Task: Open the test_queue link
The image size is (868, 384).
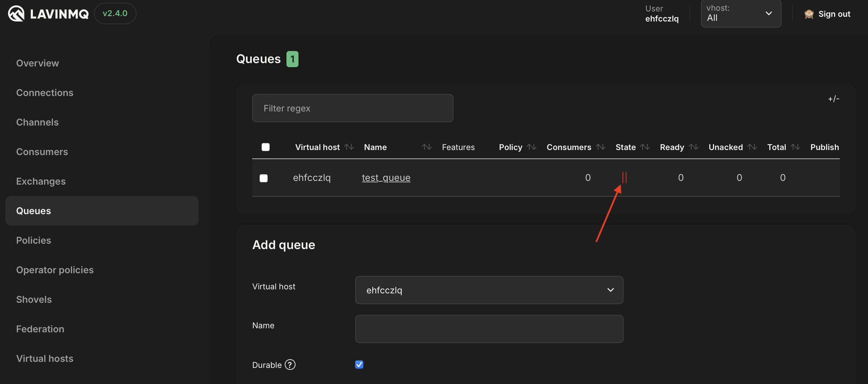Action: tap(386, 178)
